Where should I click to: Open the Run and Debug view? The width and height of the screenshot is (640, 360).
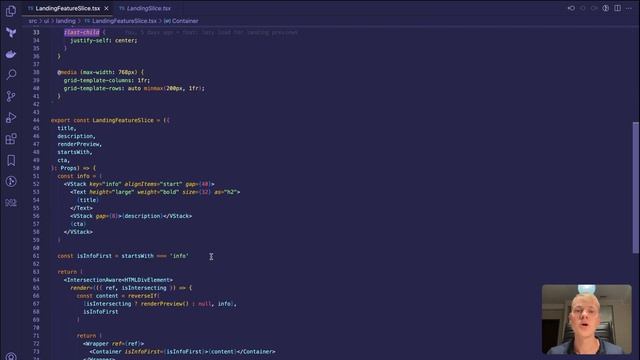pos(11,118)
